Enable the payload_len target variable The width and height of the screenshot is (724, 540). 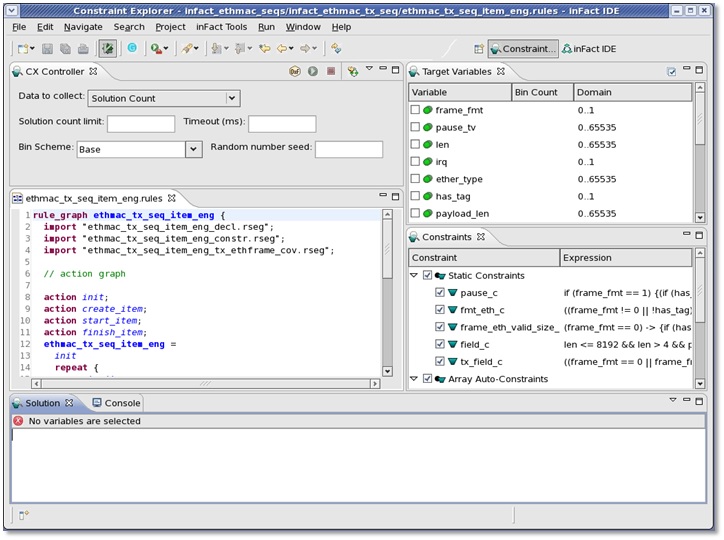[x=416, y=213]
